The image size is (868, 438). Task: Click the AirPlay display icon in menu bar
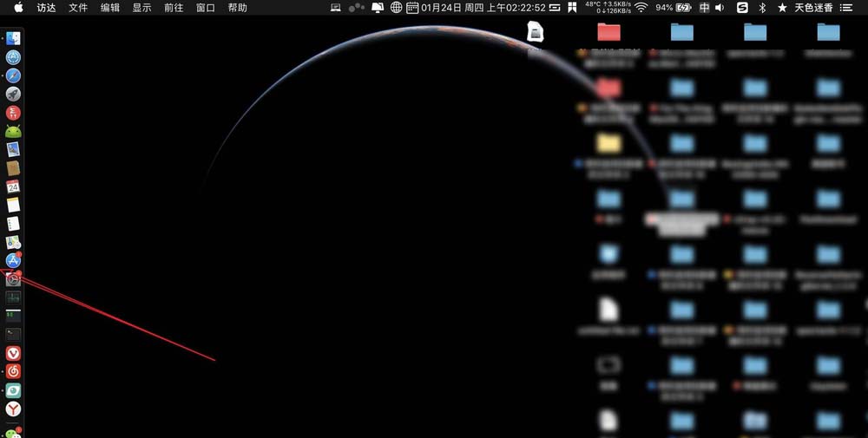point(378,8)
